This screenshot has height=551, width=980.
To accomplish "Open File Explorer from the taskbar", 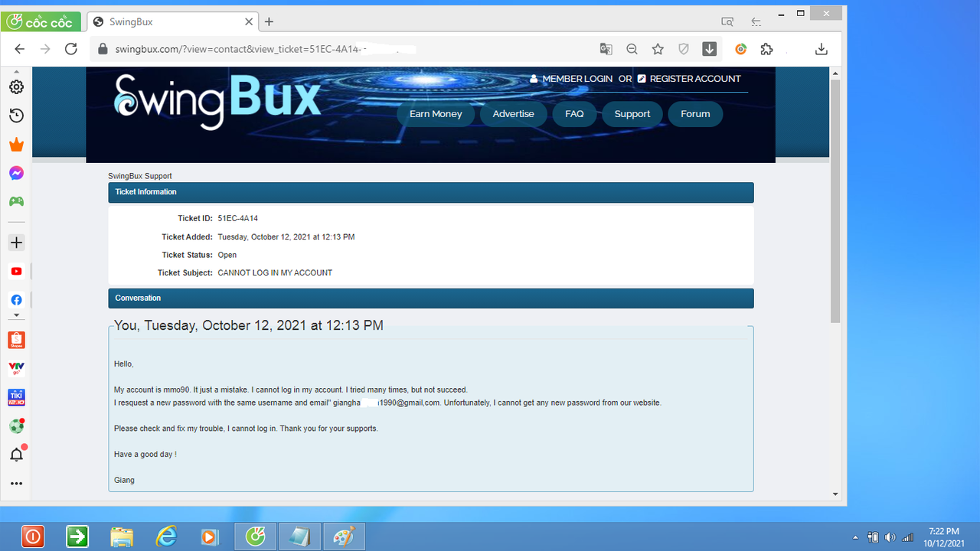I will click(122, 537).
